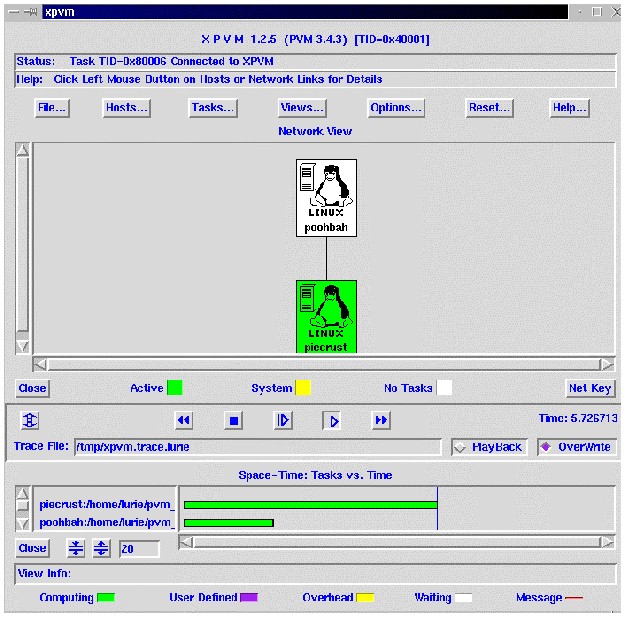Click the poohbah Linux host icon
Screen dimensions: 626x618
click(x=326, y=197)
